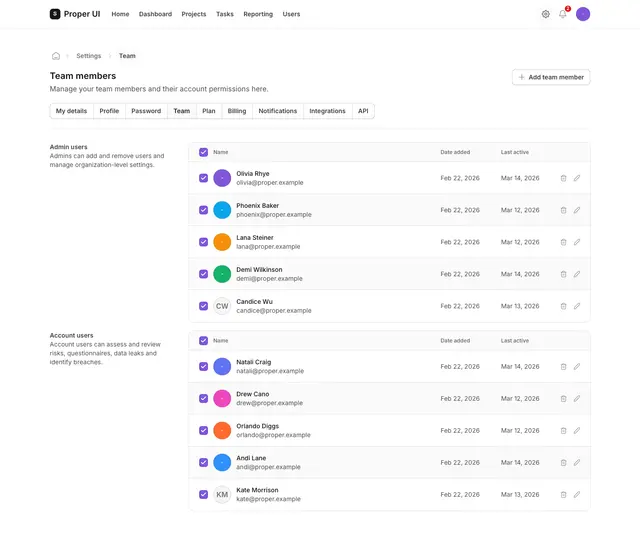640x553 pixels.
Task: Open Tasks in top navigation
Action: pos(225,14)
